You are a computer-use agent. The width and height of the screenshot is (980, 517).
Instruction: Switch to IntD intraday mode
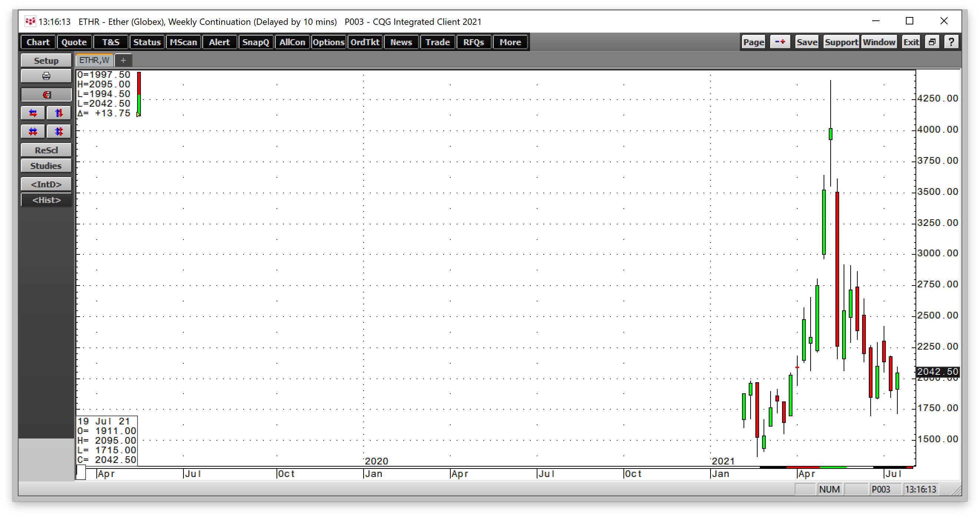[x=46, y=184]
